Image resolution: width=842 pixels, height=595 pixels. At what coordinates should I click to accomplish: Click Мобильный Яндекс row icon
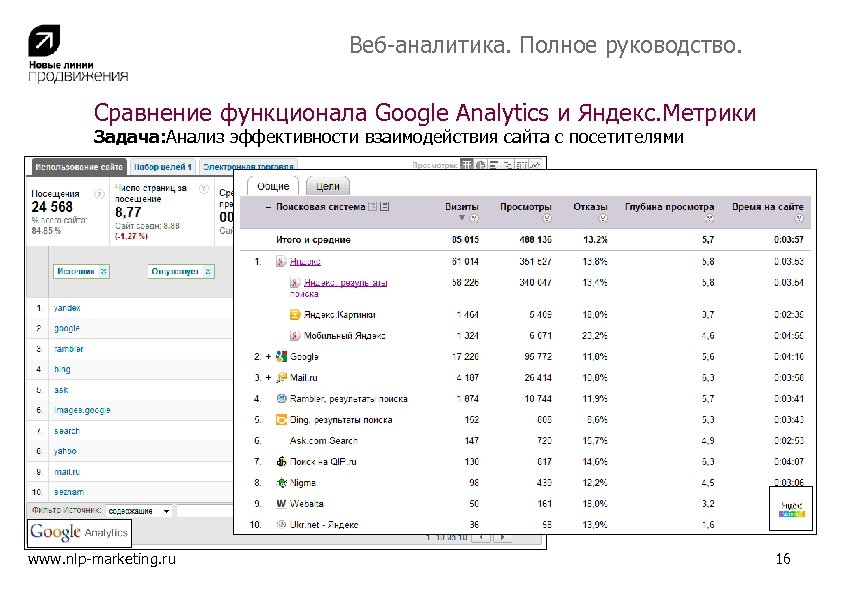(x=295, y=336)
